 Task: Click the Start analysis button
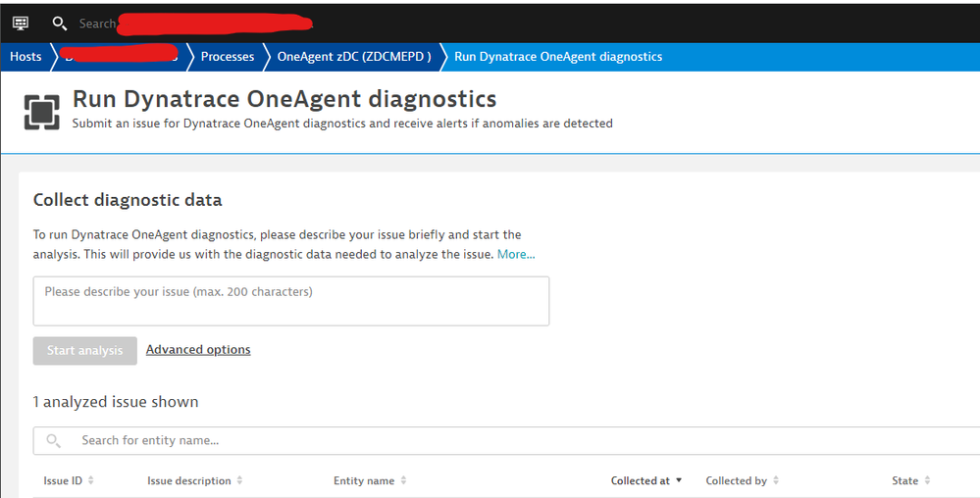click(85, 351)
